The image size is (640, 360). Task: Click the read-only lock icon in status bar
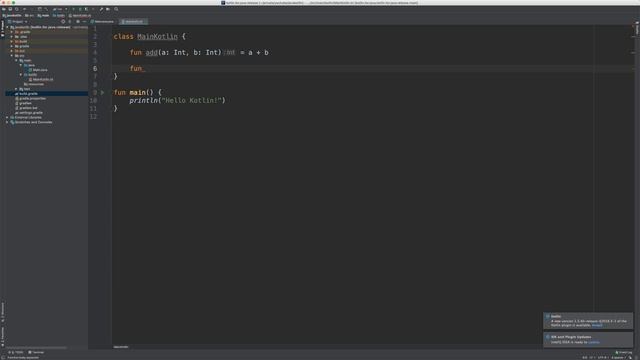coord(630,358)
